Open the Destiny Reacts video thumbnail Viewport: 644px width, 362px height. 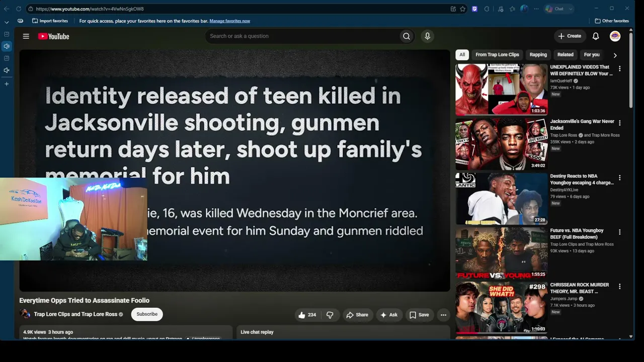coord(501,199)
